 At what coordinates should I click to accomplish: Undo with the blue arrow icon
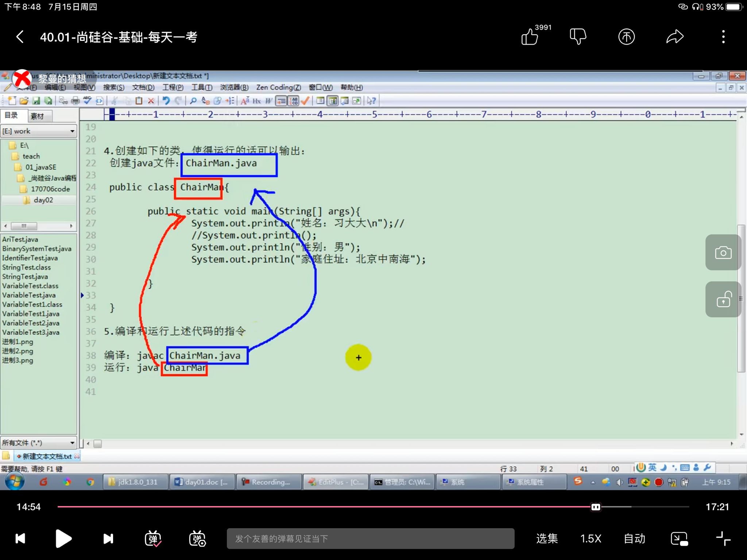point(166,101)
